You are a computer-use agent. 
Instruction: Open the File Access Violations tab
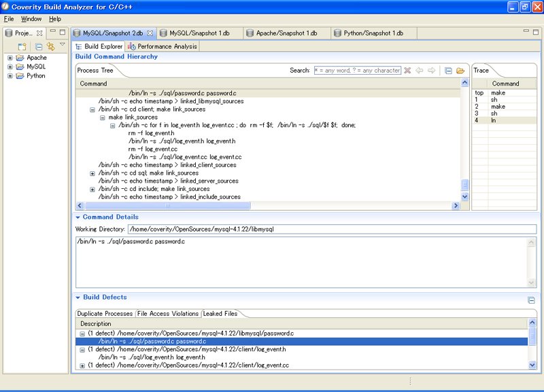pos(168,314)
